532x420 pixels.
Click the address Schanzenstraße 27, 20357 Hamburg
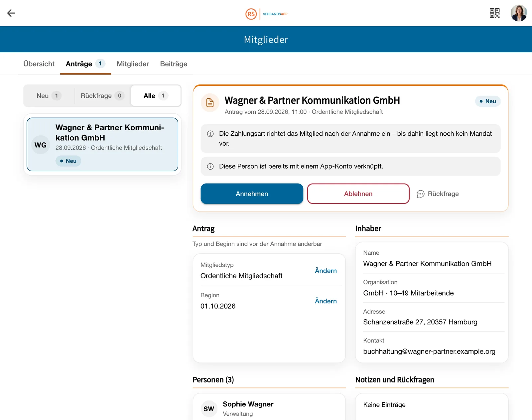point(420,322)
